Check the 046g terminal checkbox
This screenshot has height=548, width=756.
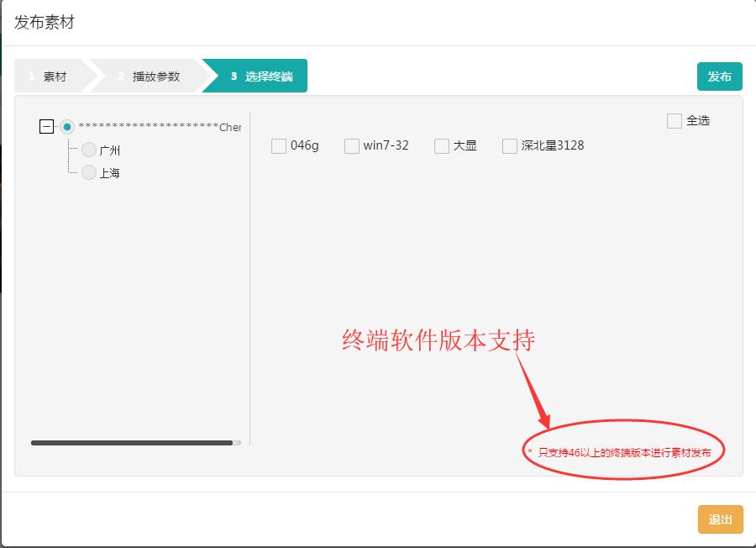pyautogui.click(x=277, y=145)
